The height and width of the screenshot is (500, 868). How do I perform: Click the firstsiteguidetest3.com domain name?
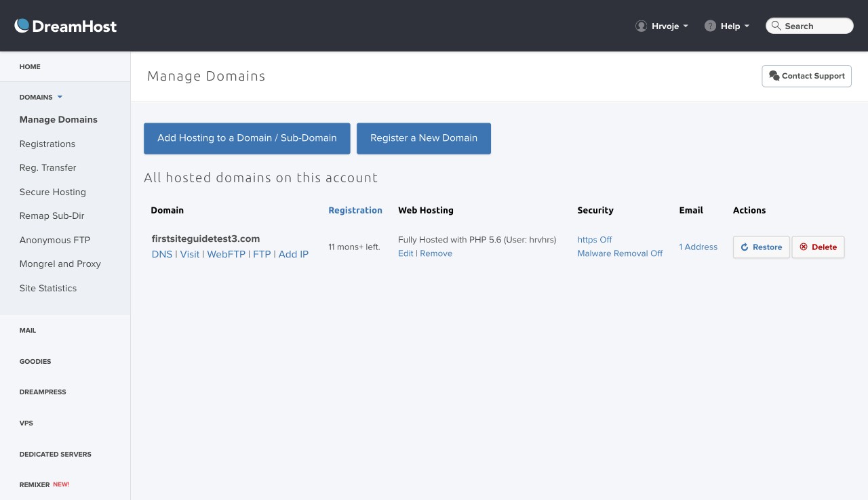click(206, 238)
